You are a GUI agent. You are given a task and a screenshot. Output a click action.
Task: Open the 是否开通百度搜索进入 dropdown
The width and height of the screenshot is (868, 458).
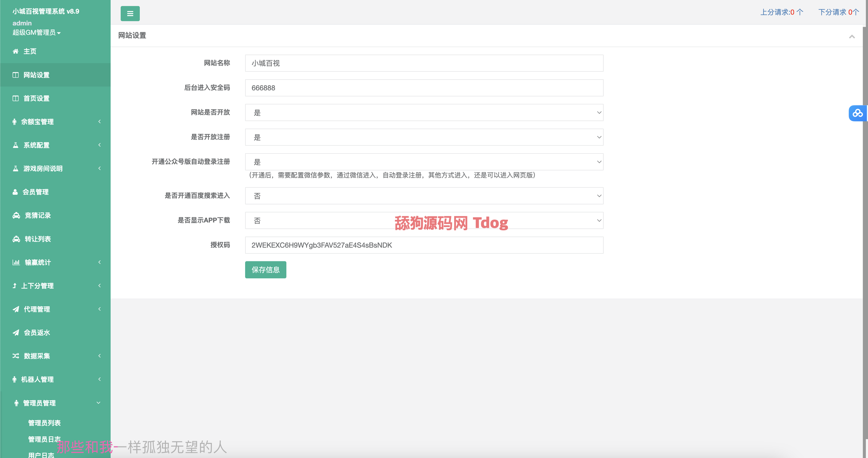[x=424, y=196]
